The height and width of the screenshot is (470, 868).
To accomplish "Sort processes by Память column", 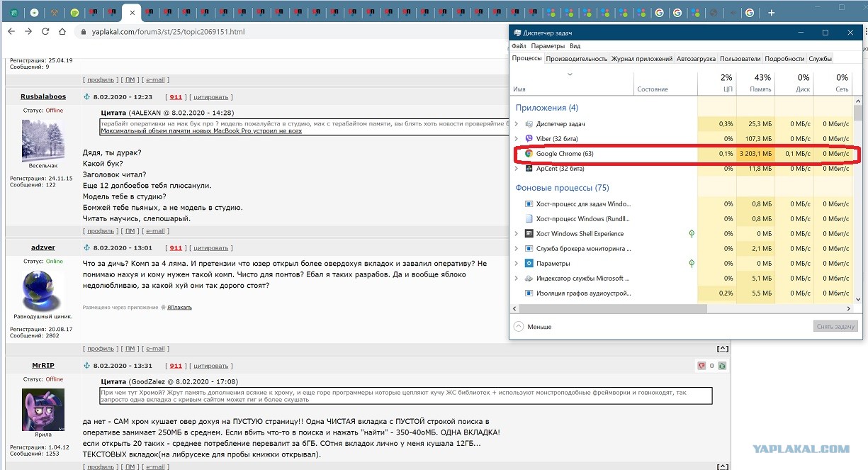I will (755, 83).
